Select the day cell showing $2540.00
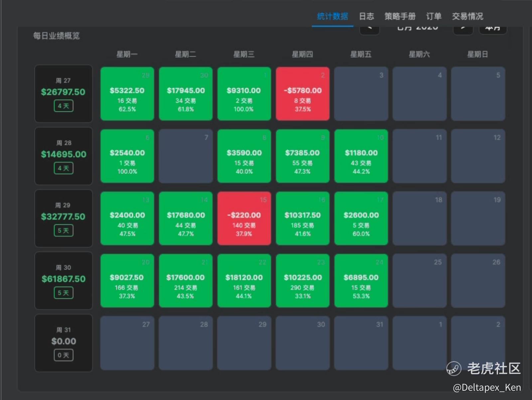 point(127,156)
